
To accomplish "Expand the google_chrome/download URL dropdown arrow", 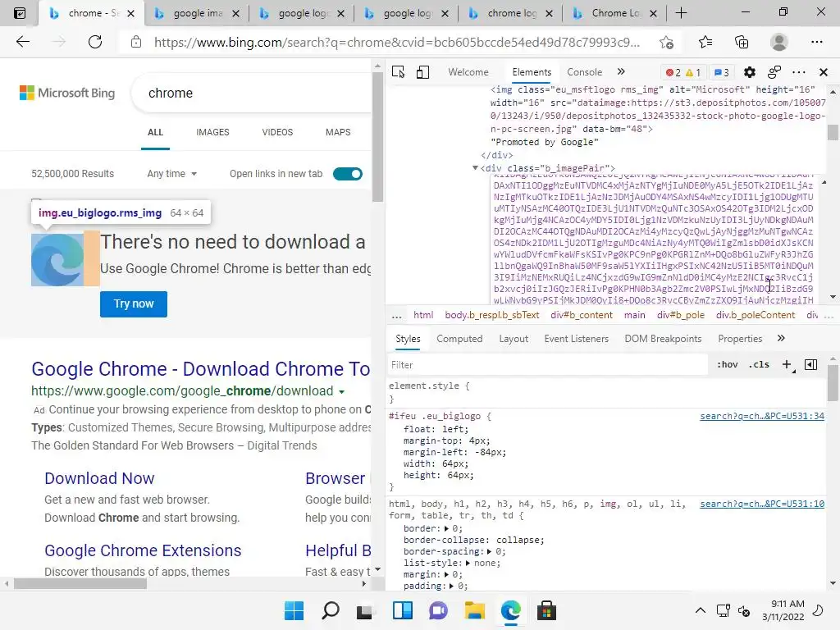I will 341,392.
